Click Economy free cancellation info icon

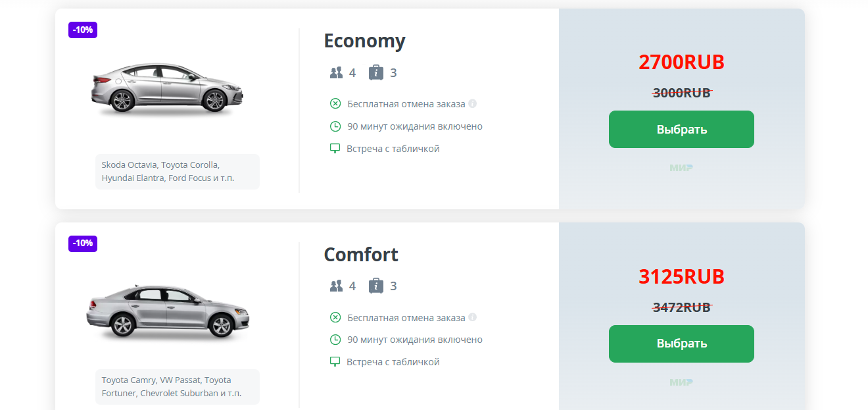tap(472, 103)
